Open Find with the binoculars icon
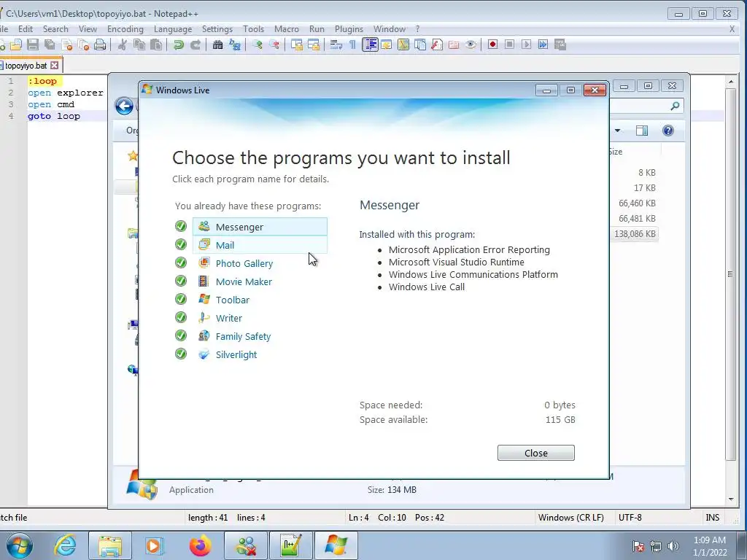Screen dimensions: 747x560 point(217,44)
